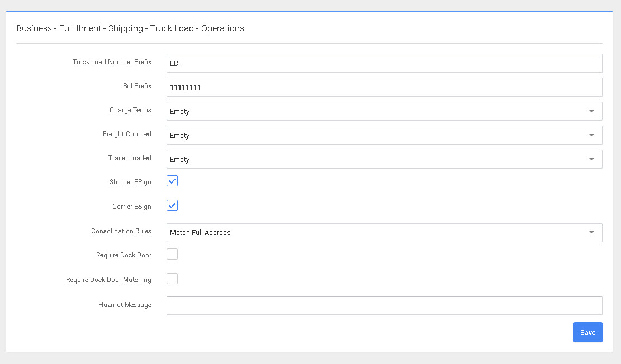Click the Consolidation Rules label
The width and height of the screenshot is (621, 364).
(x=121, y=231)
